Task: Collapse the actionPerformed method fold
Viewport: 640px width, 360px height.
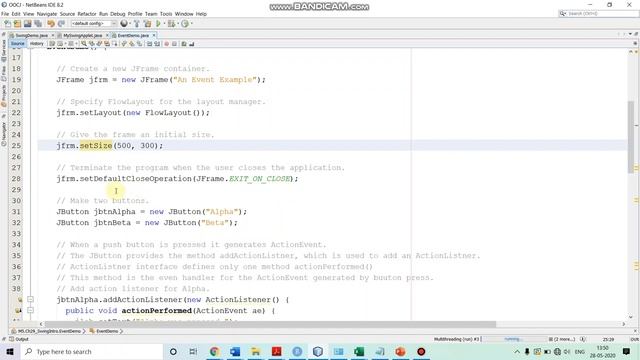Action: [30, 310]
